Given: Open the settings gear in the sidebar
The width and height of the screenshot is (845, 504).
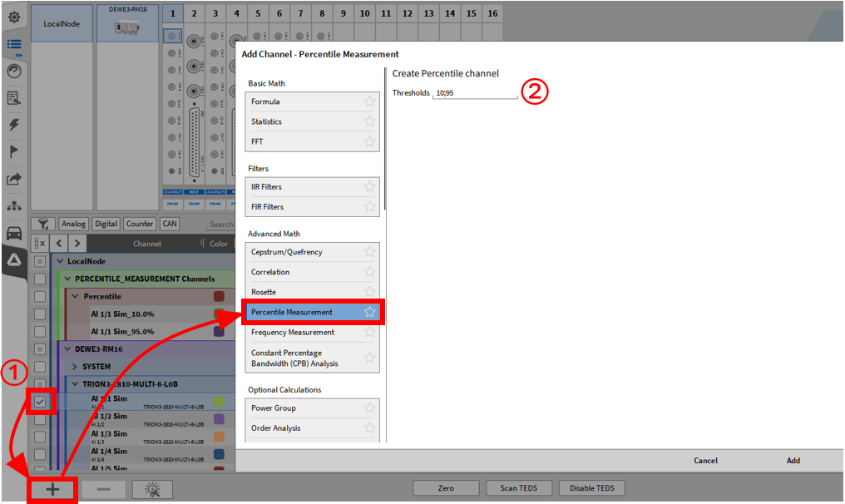Looking at the screenshot, I should 14,17.
